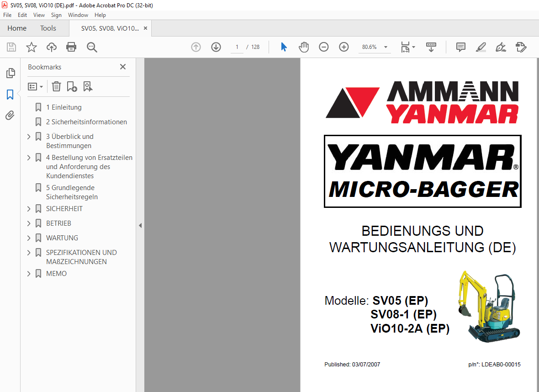
Task: Click the share or send file icon
Action: click(x=521, y=47)
